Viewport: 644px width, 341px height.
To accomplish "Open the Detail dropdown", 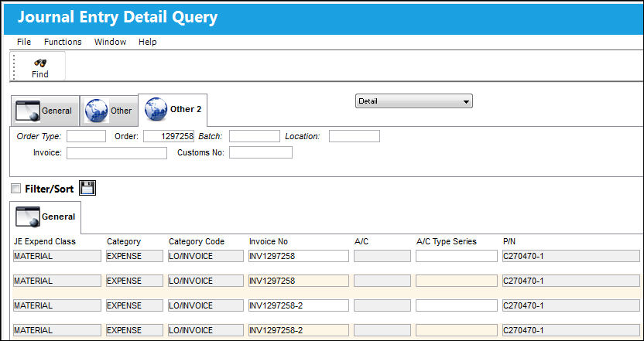I will point(413,101).
